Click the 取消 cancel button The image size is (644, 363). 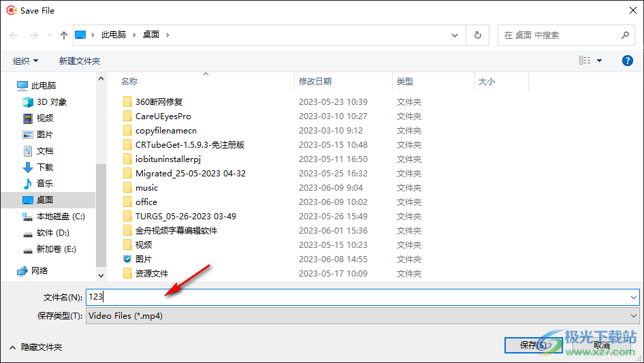(601, 345)
